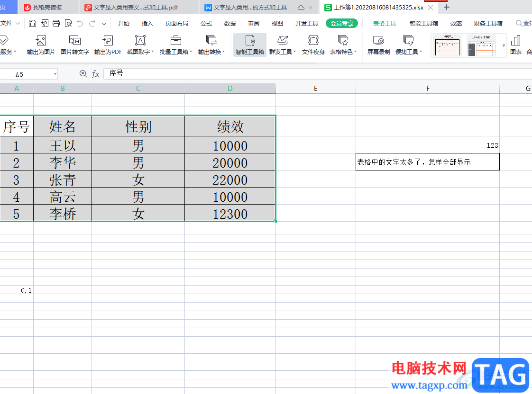The image size is (532, 394).
Task: Open new tab with plus button
Action: pos(447,7)
